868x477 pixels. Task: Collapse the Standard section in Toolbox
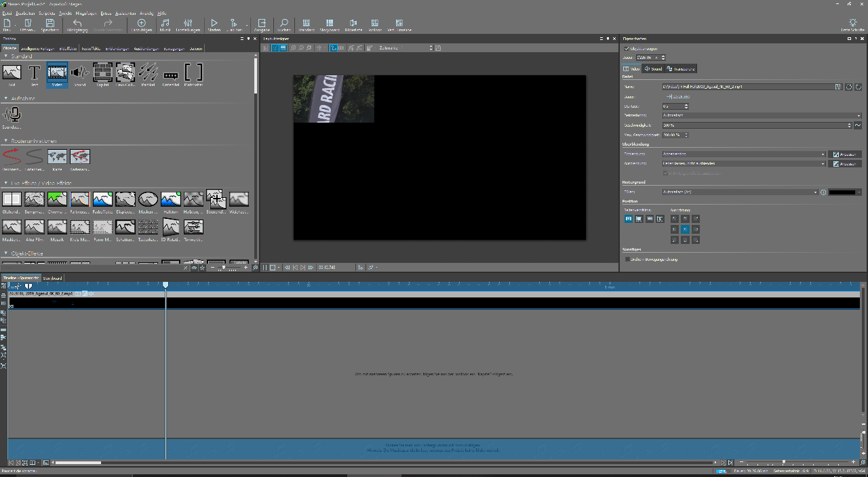[x=6, y=56]
